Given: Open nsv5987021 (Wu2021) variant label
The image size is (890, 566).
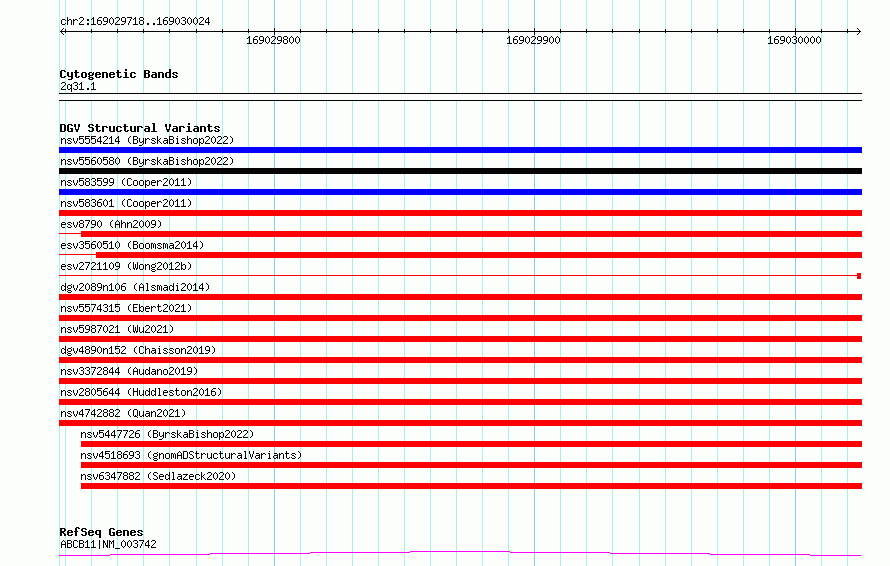Looking at the screenshot, I should 117,329.
